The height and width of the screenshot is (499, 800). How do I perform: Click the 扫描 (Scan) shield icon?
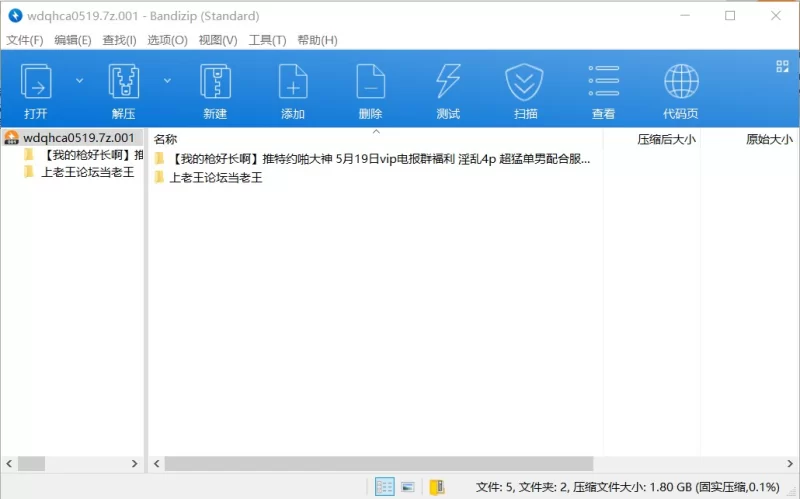524,82
